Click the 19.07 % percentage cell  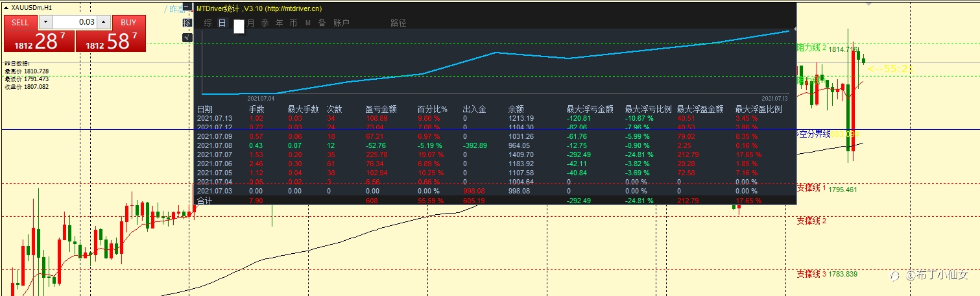(431, 155)
